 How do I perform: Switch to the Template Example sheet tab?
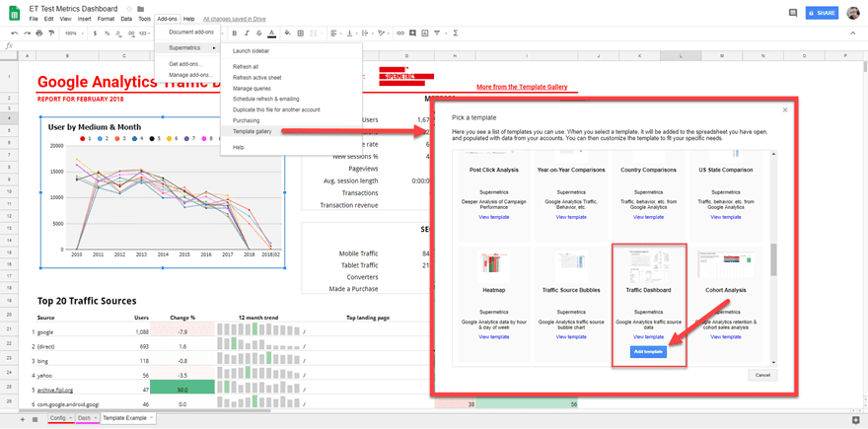point(128,418)
